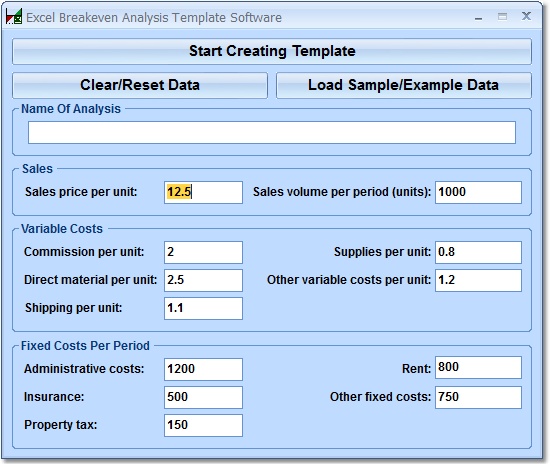Screen dimensions: 550x466
Task: Click the window title text
Action: [154, 18]
